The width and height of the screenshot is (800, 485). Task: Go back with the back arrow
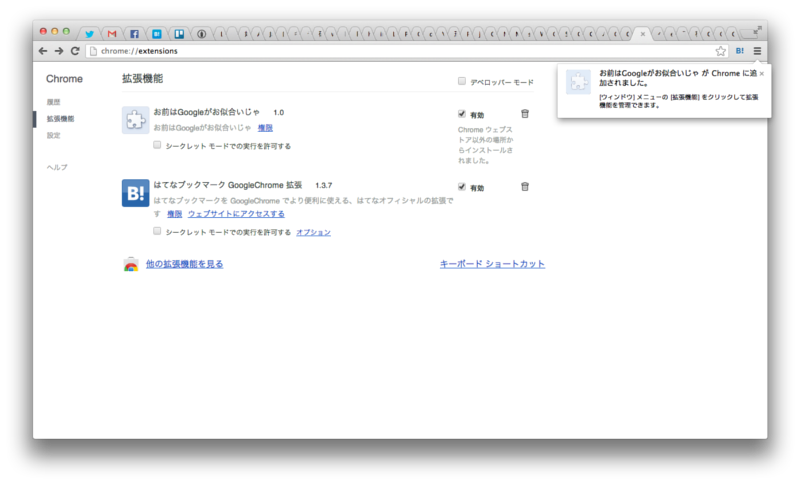coord(43,50)
